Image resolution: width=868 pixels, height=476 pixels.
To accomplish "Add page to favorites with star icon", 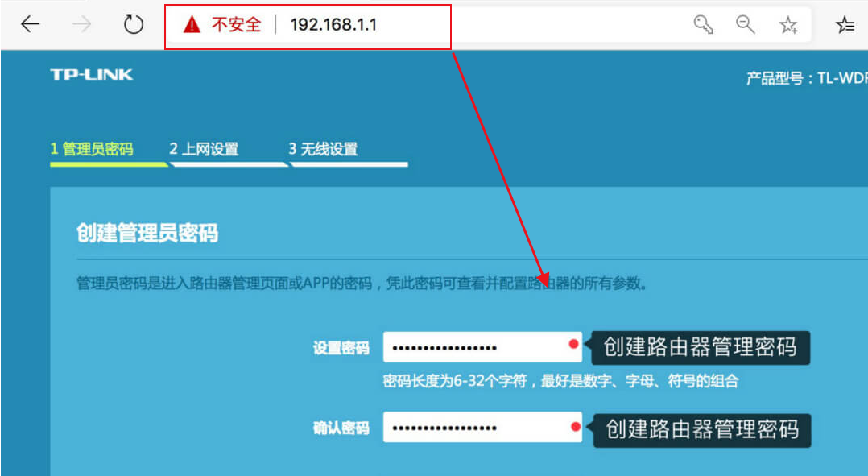I will tap(788, 25).
